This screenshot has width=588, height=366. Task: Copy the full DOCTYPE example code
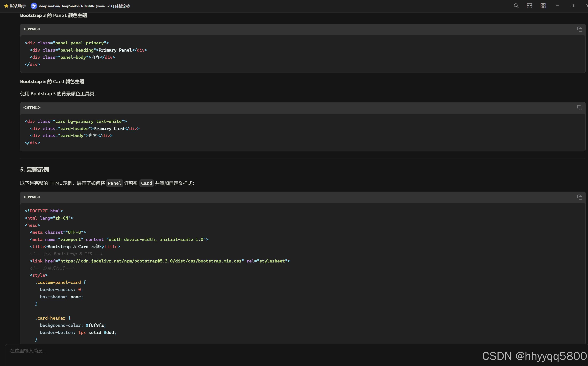[x=579, y=197]
